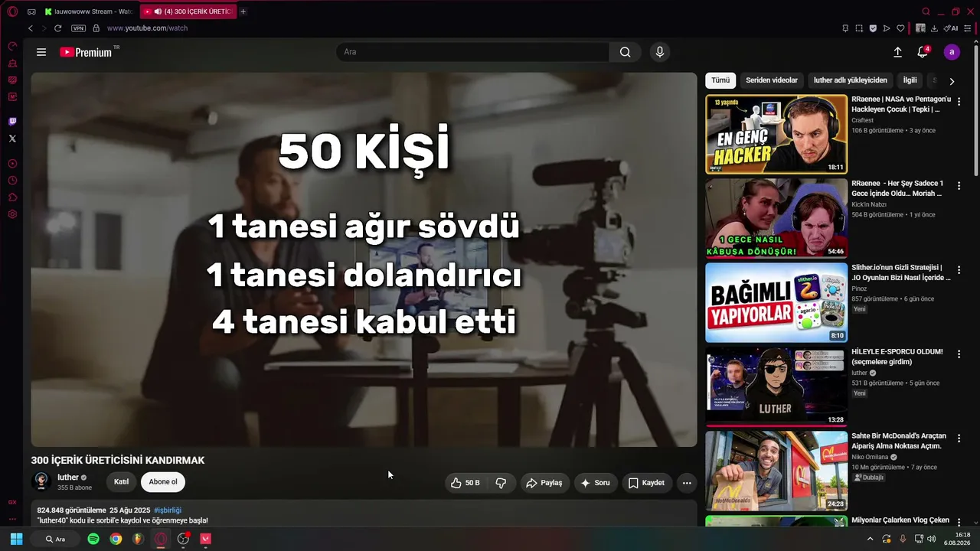Click the YouTube search input field
Screen dimensions: 980x551
pyautogui.click(x=473, y=52)
